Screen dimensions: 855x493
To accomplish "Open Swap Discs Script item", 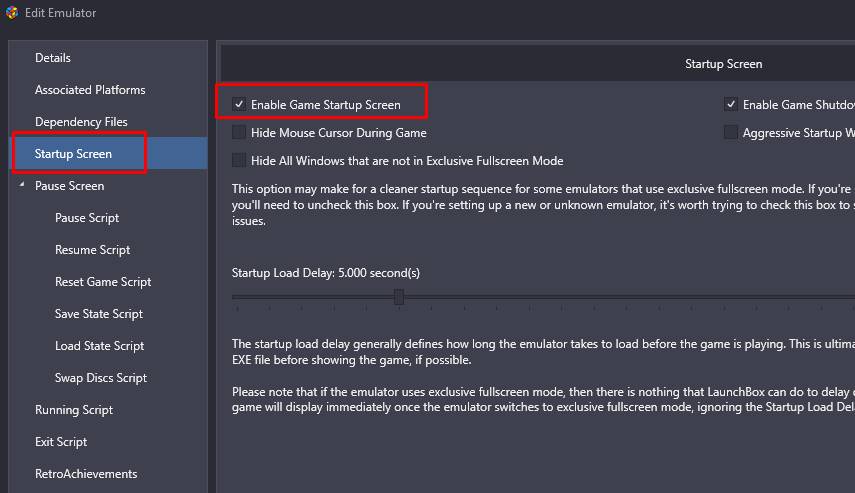I will pyautogui.click(x=101, y=378).
